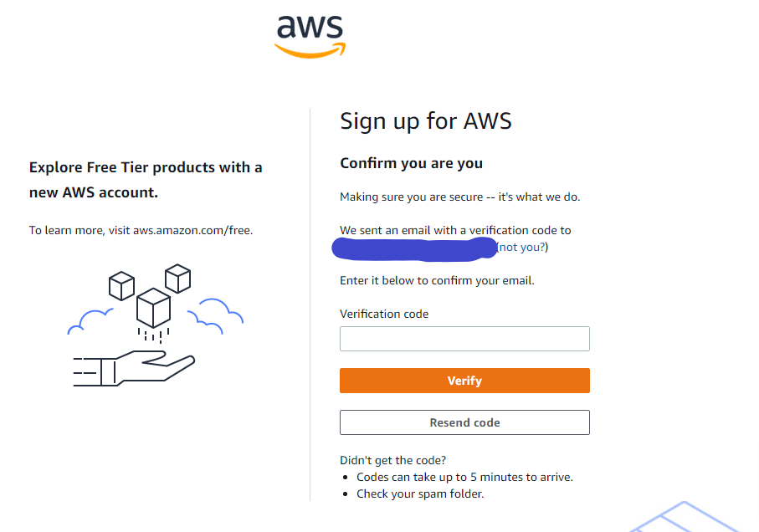
Task: Click the redacted email address scribble
Action: [415, 248]
